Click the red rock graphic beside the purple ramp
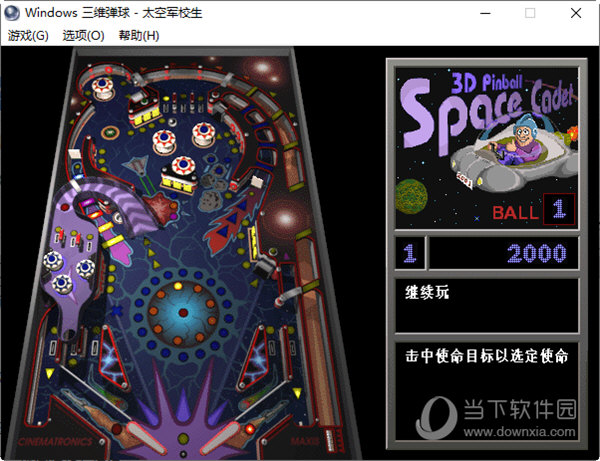Image resolution: width=600 pixels, height=461 pixels. pos(161,209)
